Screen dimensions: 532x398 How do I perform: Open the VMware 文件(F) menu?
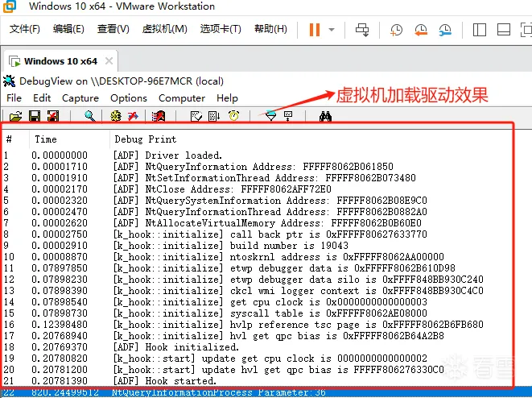point(24,29)
